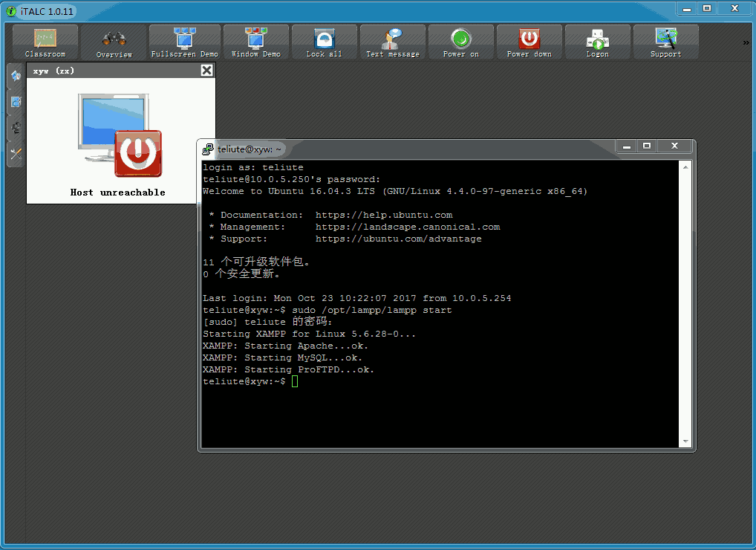Maximize the teliute@xyw terminal window
Image resolution: width=756 pixels, height=550 pixels.
click(647, 146)
